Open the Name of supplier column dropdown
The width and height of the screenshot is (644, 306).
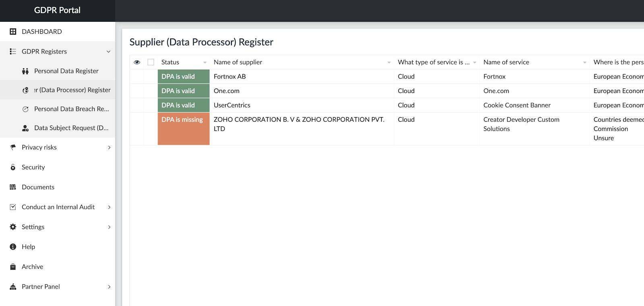tap(389, 62)
